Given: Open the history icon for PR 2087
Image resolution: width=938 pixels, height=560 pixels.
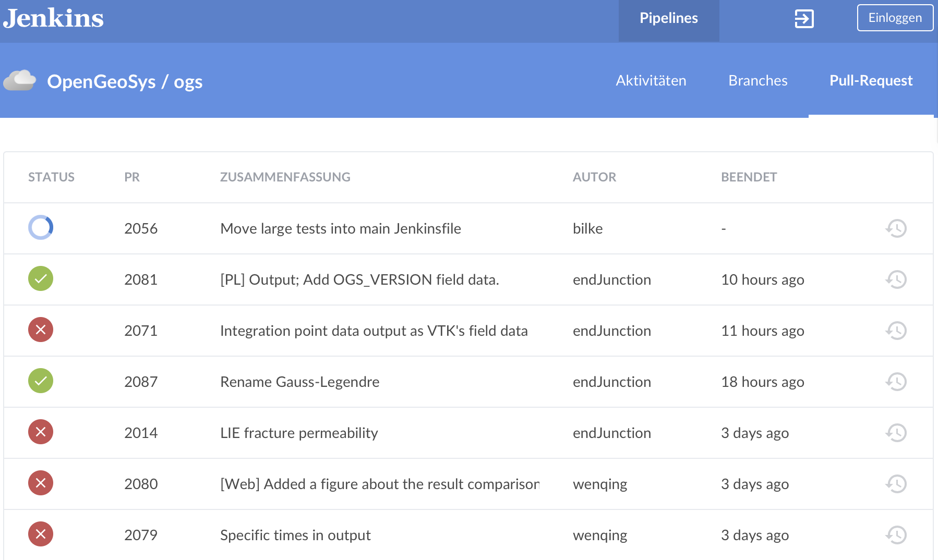Looking at the screenshot, I should pyautogui.click(x=896, y=381).
